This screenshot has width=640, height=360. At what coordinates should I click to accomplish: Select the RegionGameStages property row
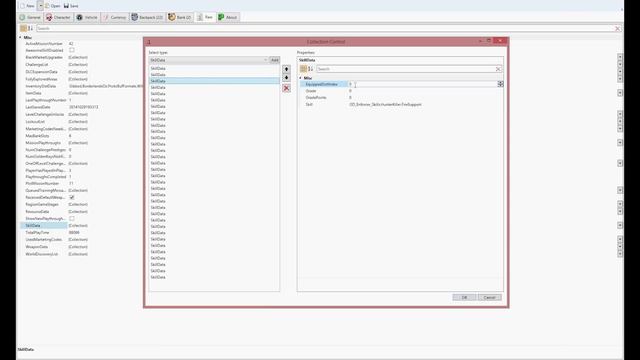42,204
